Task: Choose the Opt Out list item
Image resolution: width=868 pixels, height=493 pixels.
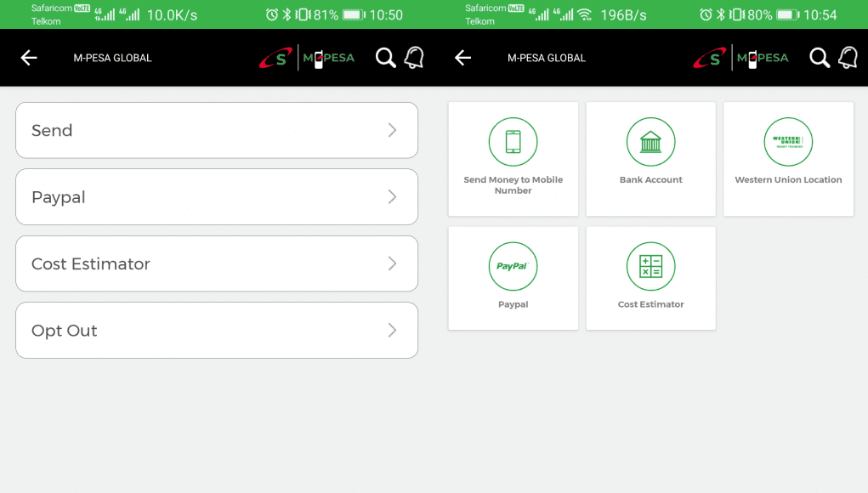Action: (x=217, y=331)
